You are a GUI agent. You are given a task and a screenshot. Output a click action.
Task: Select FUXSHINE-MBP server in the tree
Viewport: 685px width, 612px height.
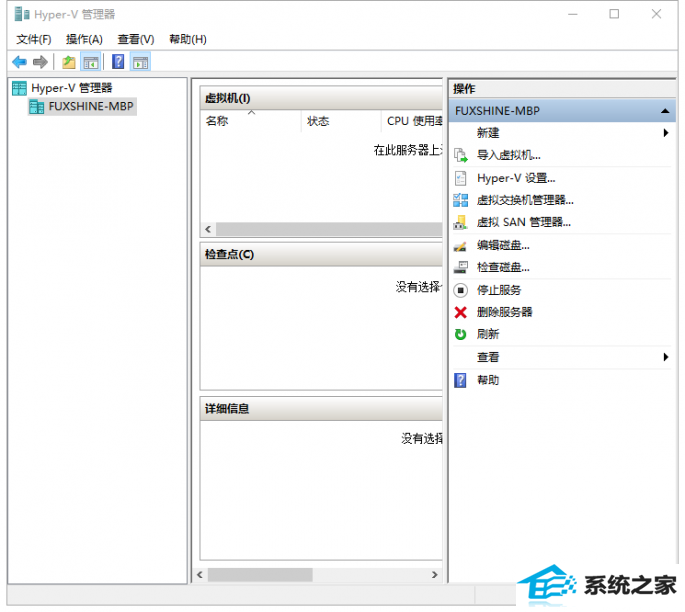tap(90, 106)
